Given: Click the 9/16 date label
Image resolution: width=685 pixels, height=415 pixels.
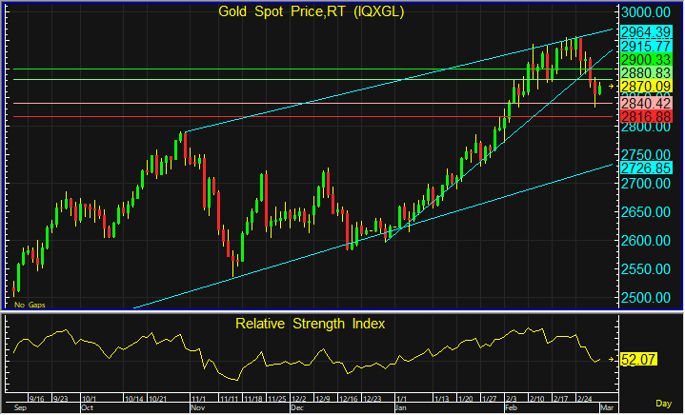Looking at the screenshot, I should (37, 399).
